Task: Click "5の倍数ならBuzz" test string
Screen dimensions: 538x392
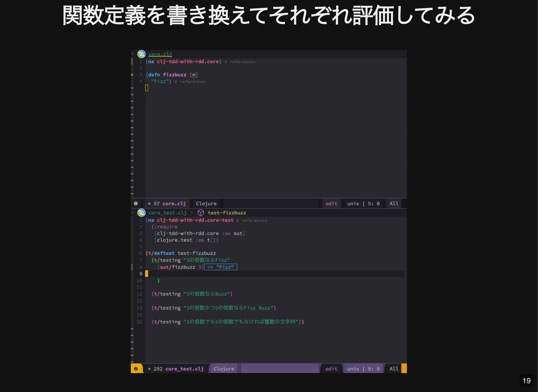Action: 207,294
